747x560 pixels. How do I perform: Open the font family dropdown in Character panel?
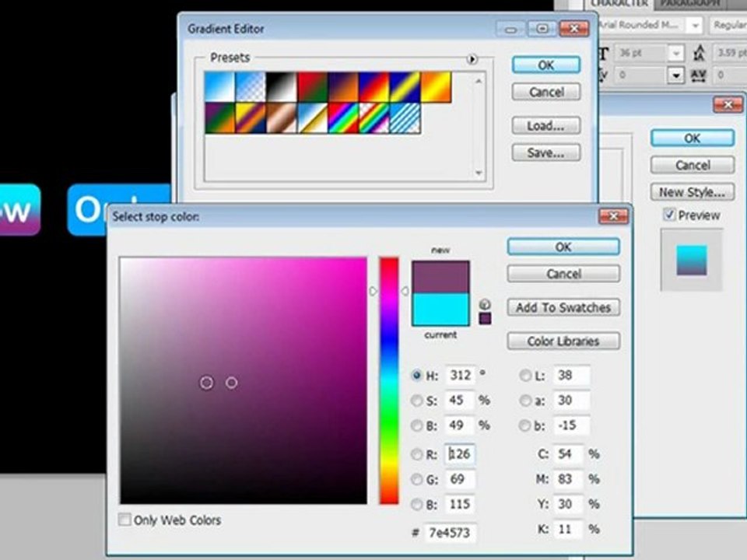pyautogui.click(x=696, y=25)
